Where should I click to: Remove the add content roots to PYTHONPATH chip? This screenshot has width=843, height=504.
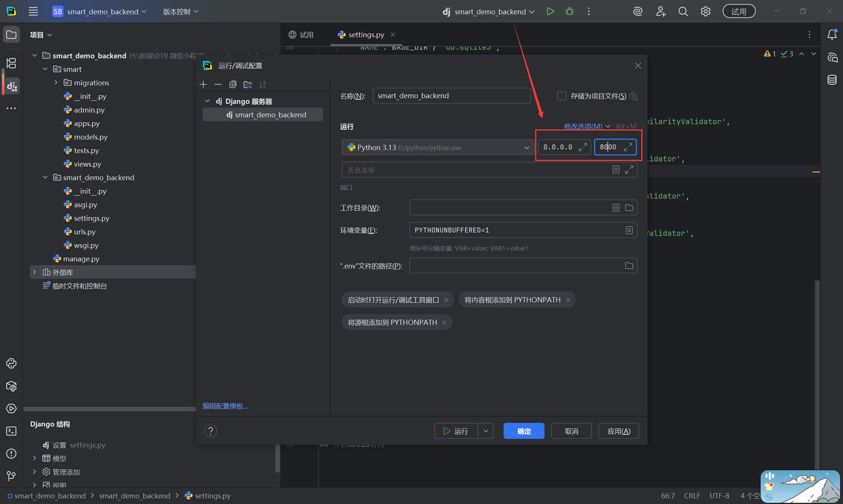click(568, 300)
